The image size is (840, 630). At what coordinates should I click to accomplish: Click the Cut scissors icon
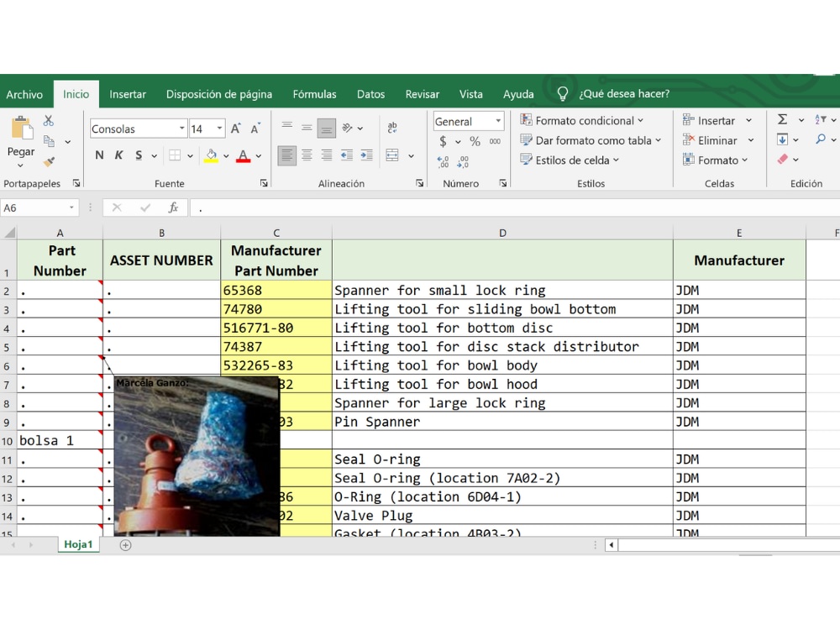click(x=49, y=120)
